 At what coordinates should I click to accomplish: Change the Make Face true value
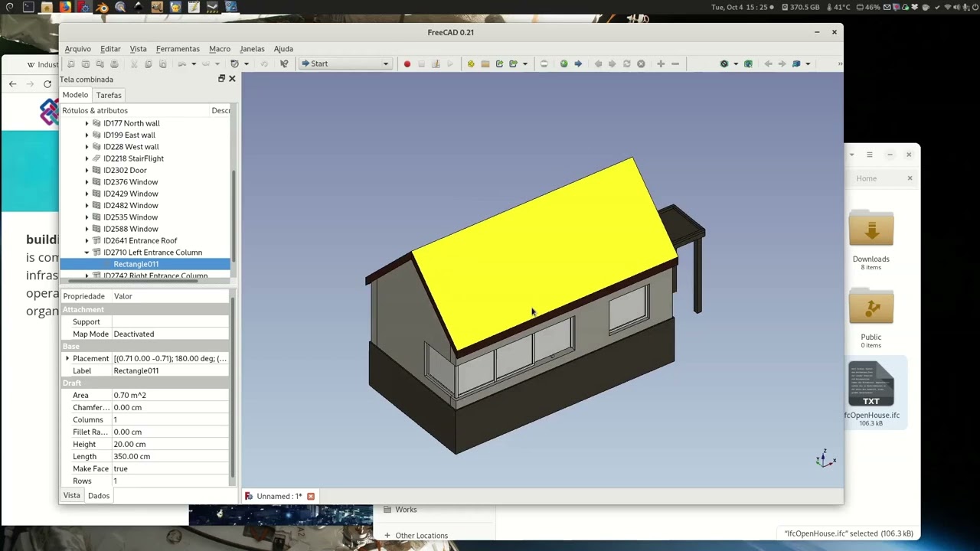(170, 468)
